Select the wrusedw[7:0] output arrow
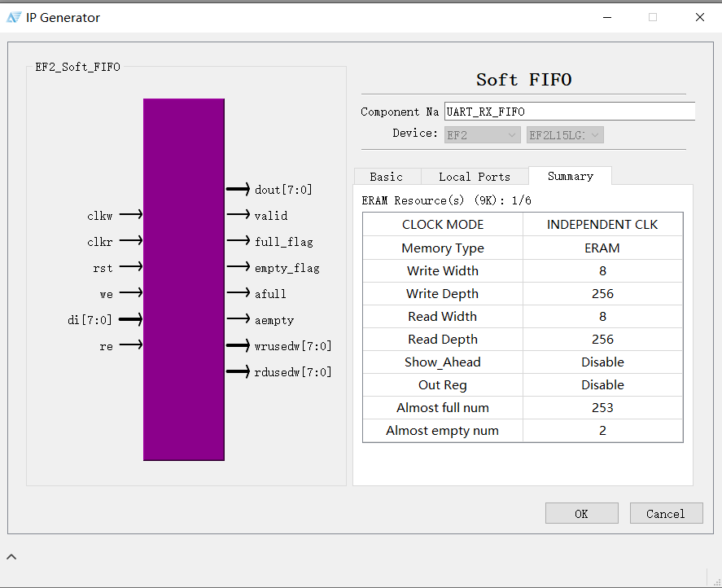This screenshot has height=588, width=722. [237, 345]
